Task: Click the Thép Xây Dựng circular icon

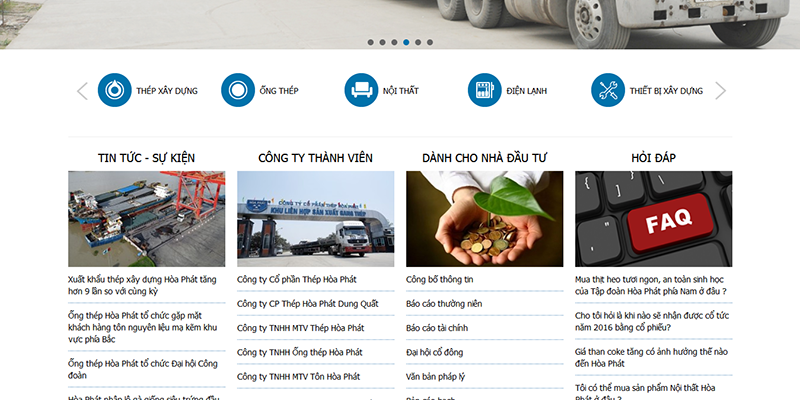Action: (x=114, y=91)
